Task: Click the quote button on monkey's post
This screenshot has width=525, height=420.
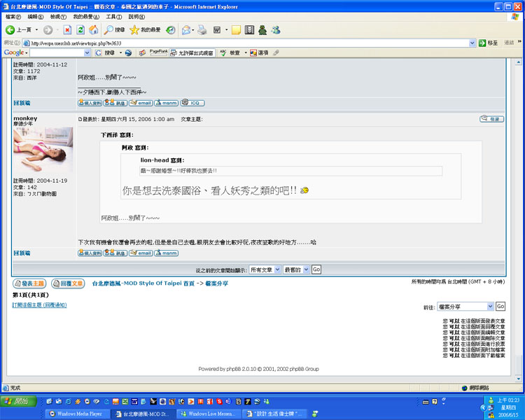Action: click(491, 119)
